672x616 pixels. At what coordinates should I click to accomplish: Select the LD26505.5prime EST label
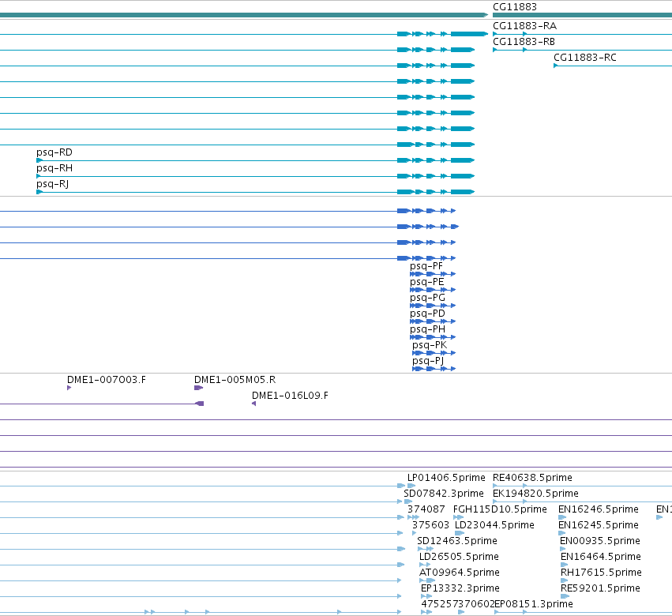point(459,557)
